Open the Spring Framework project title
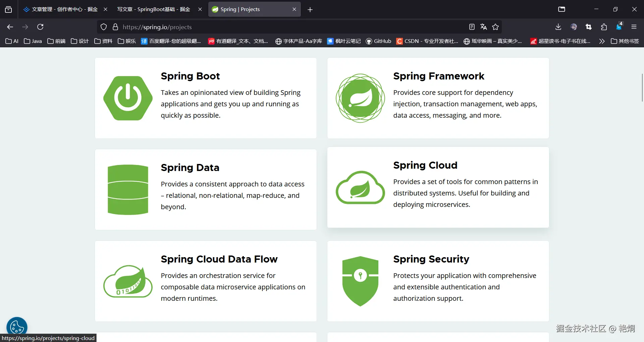This screenshot has height=342, width=644. coord(439,76)
